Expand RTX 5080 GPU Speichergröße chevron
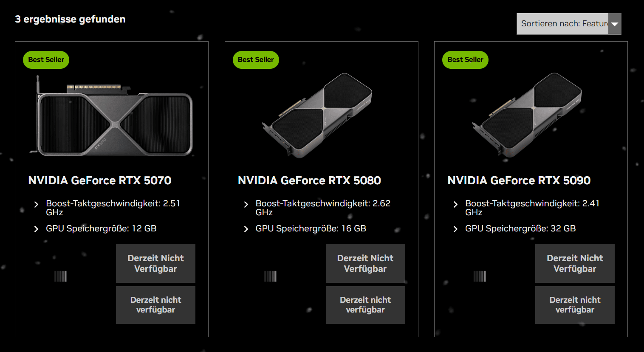This screenshot has height=352, width=644. point(246,229)
